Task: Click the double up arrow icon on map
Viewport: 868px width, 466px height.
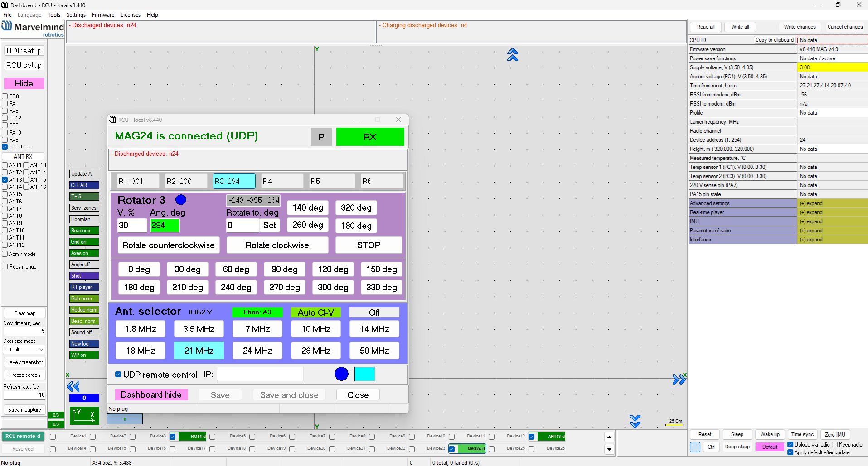Action: coord(512,55)
